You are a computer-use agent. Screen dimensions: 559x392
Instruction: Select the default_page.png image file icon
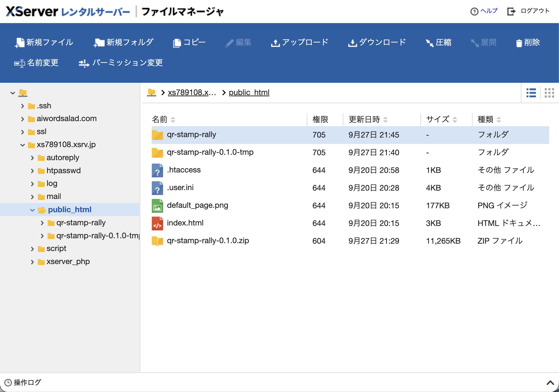157,206
